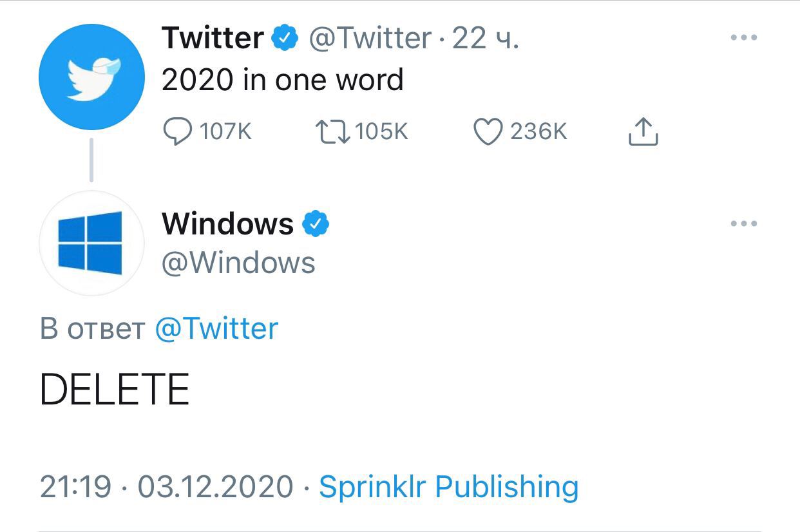Open the Twitter display name
Screen dimensions: 800x532
click(x=213, y=38)
